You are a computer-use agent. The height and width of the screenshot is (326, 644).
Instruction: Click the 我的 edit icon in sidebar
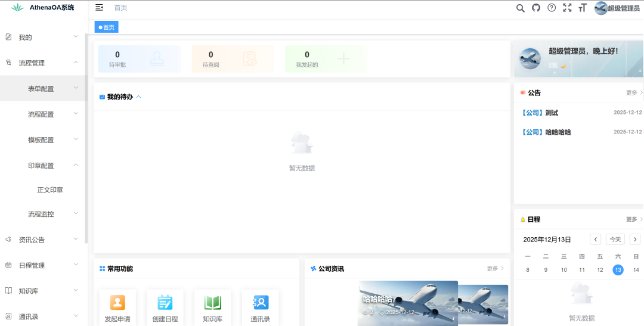click(8, 38)
